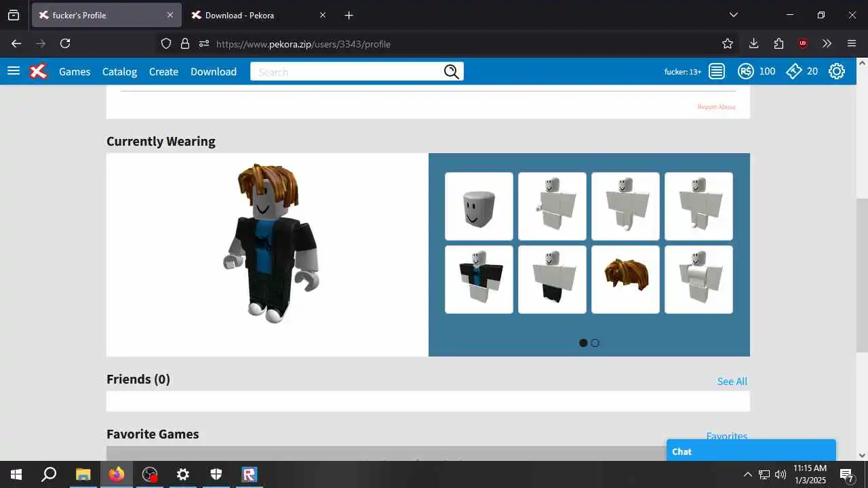Open the Download menu item
Image resolution: width=868 pixels, height=488 pixels.
(x=214, y=71)
